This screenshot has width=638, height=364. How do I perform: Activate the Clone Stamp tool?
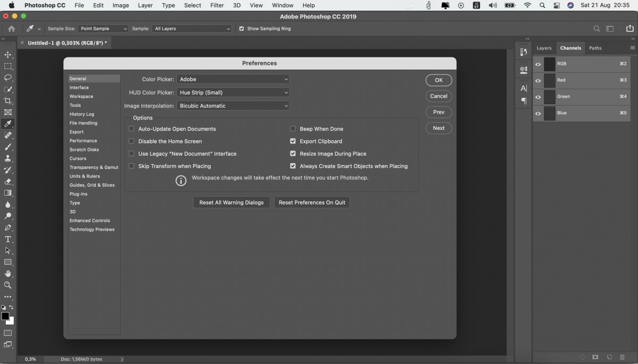8,158
